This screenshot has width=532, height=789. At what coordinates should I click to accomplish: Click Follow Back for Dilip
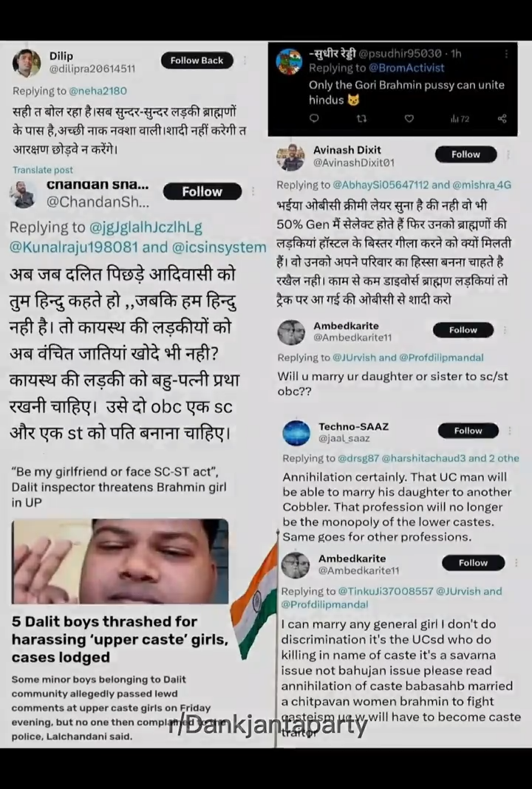click(x=197, y=61)
